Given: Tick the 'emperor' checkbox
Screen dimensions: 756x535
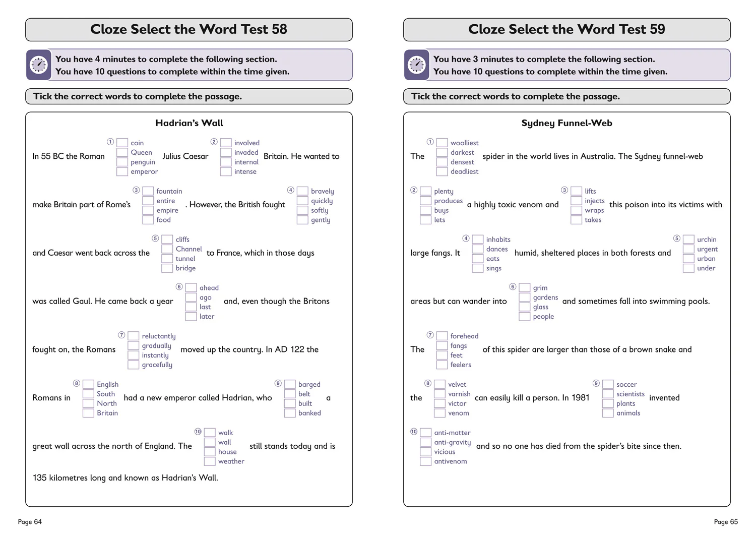Looking at the screenshot, I should coord(122,172).
